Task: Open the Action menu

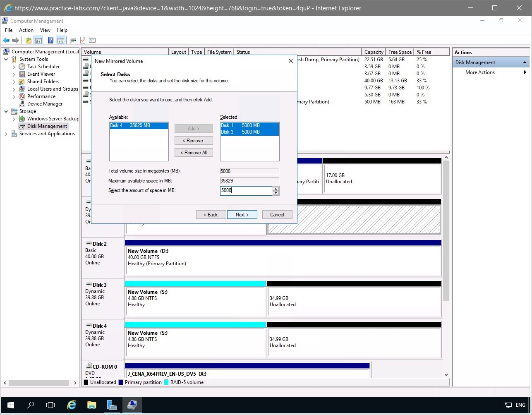Action: coord(26,30)
